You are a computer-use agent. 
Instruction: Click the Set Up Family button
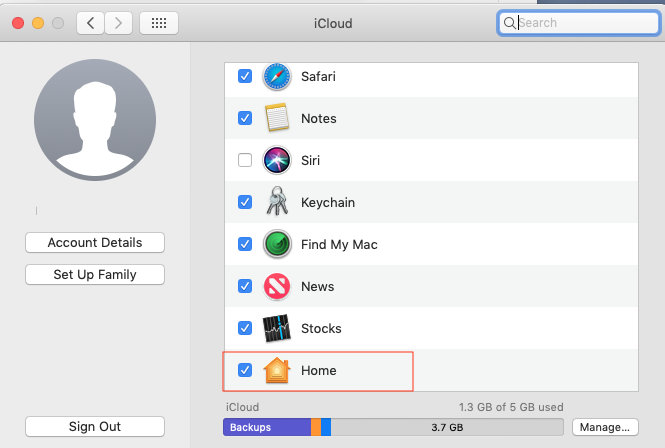pos(95,274)
